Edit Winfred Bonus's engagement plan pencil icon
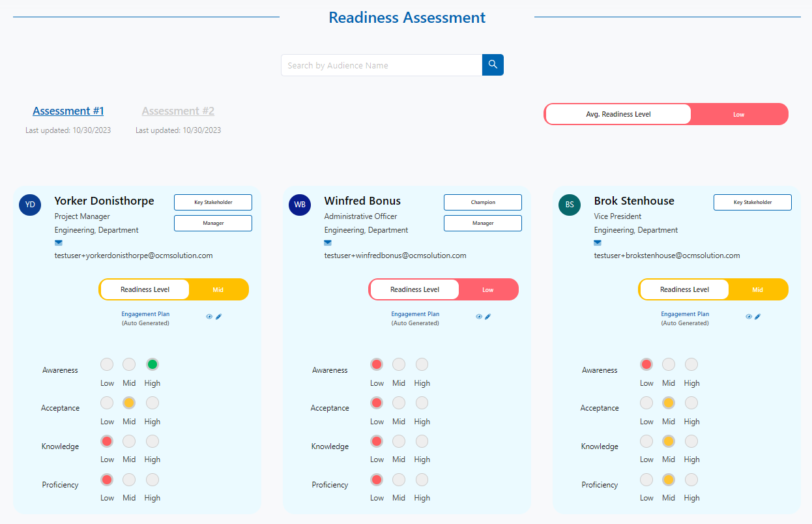 488,317
